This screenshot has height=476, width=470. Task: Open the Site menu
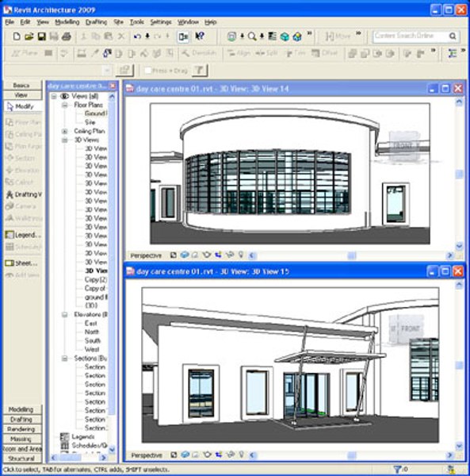pos(118,22)
